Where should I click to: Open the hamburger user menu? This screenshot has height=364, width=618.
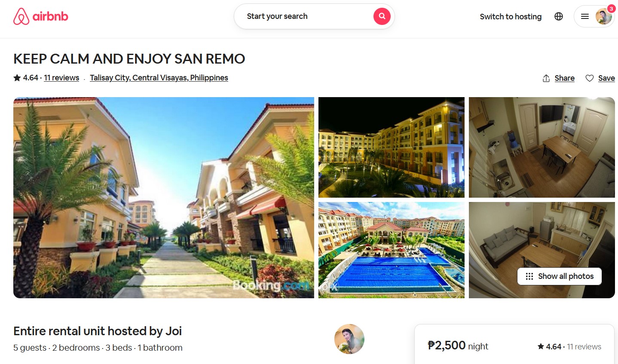(585, 16)
